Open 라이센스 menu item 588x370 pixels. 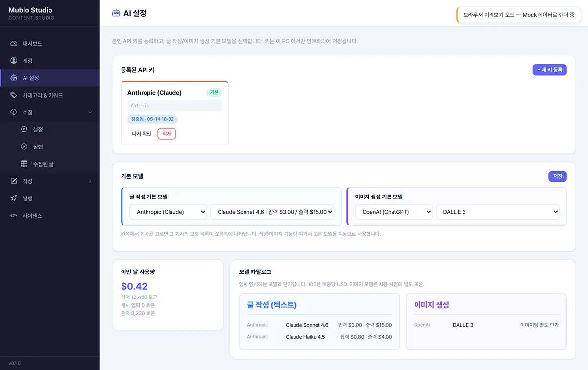(50, 216)
